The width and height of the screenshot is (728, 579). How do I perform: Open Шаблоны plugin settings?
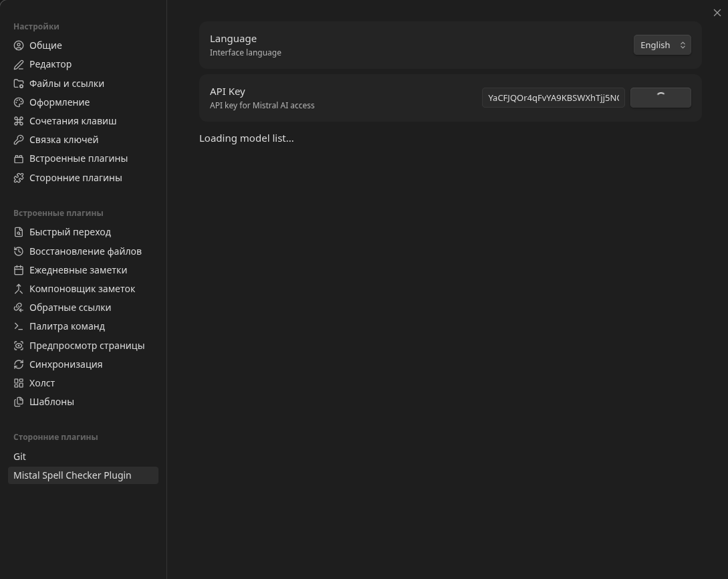[x=83, y=402]
